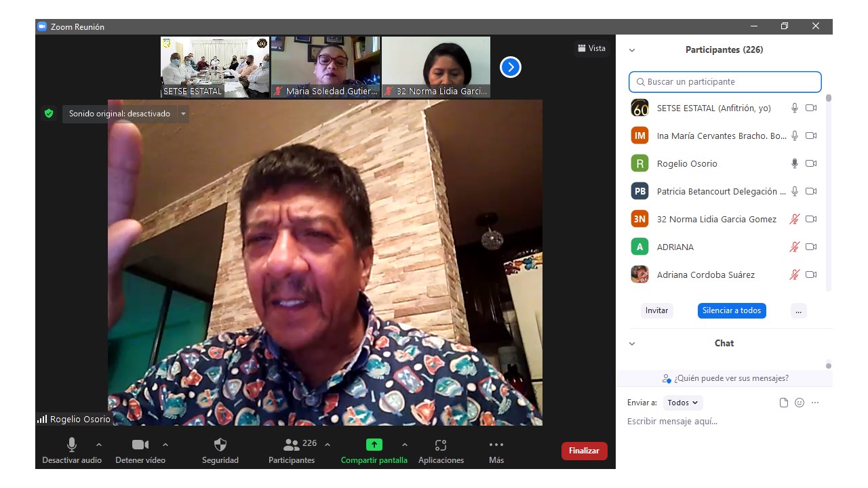868x488 pixels.
Task: Mute Rogelio Osorio's microphone in participant list
Action: coord(795,163)
